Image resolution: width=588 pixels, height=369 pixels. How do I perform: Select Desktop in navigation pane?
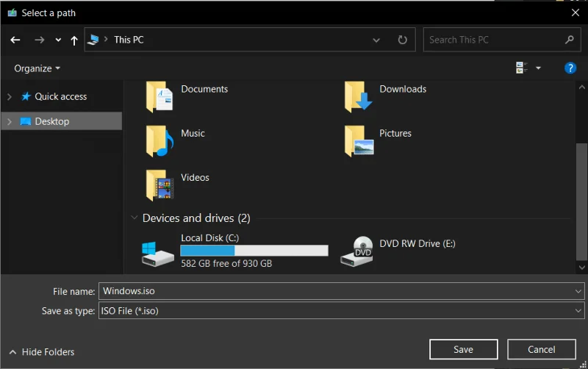(x=51, y=121)
